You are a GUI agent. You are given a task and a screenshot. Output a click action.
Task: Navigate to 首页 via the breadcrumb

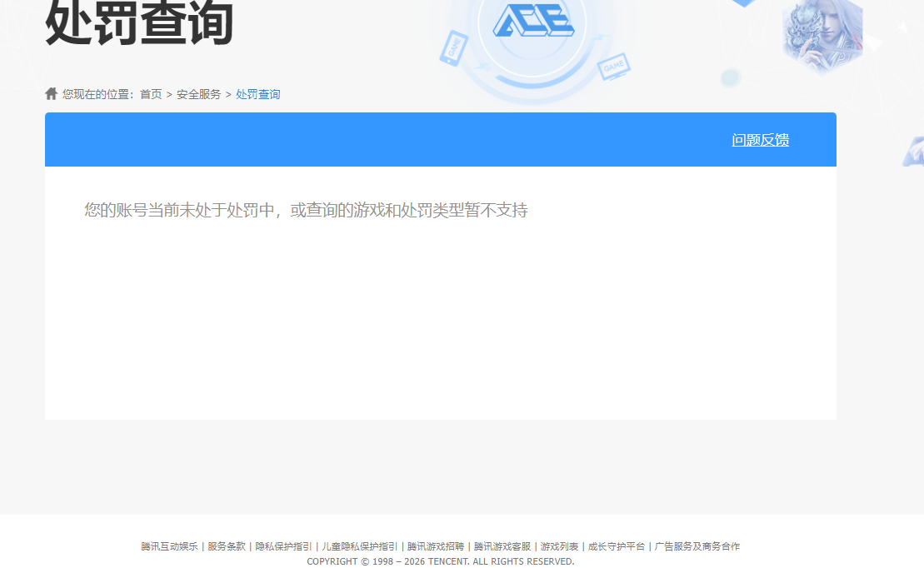[150, 94]
